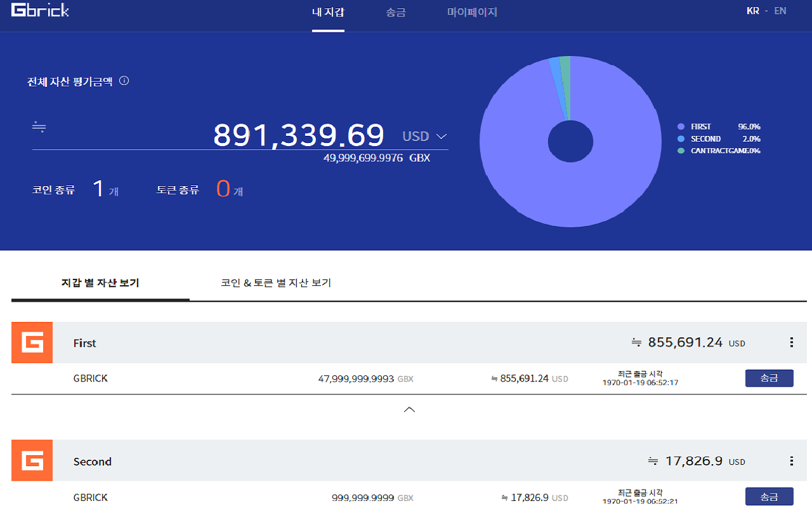The height and width of the screenshot is (508, 812).
Task: Click the 송금 button for the First wallet
Action: (x=769, y=378)
